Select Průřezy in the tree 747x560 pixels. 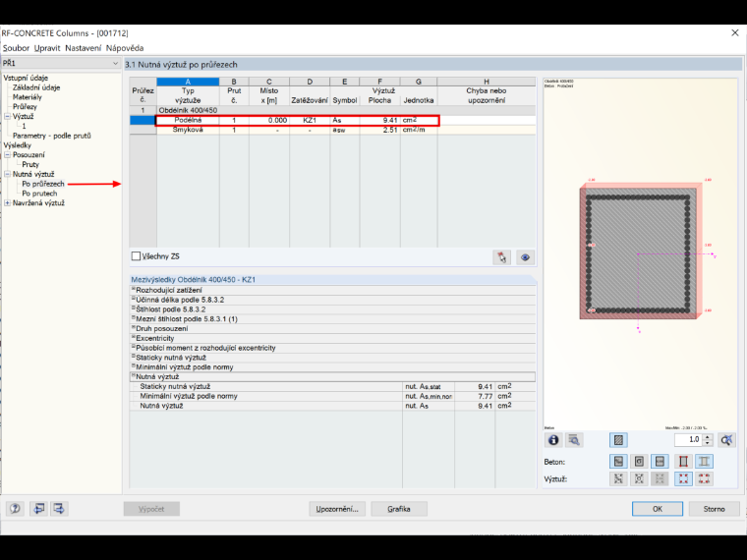(x=25, y=107)
